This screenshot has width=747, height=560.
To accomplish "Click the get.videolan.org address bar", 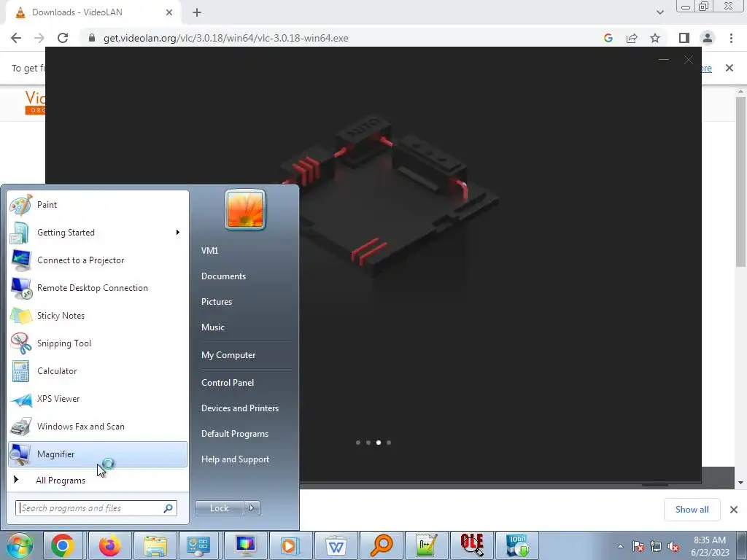I will (x=226, y=38).
